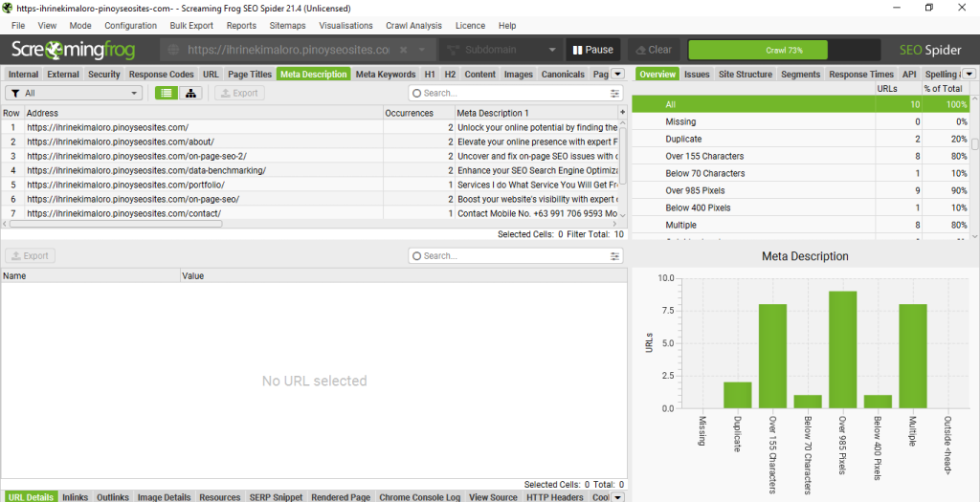This screenshot has height=502, width=980.
Task: Open lower panel search options icon
Action: coord(615,256)
